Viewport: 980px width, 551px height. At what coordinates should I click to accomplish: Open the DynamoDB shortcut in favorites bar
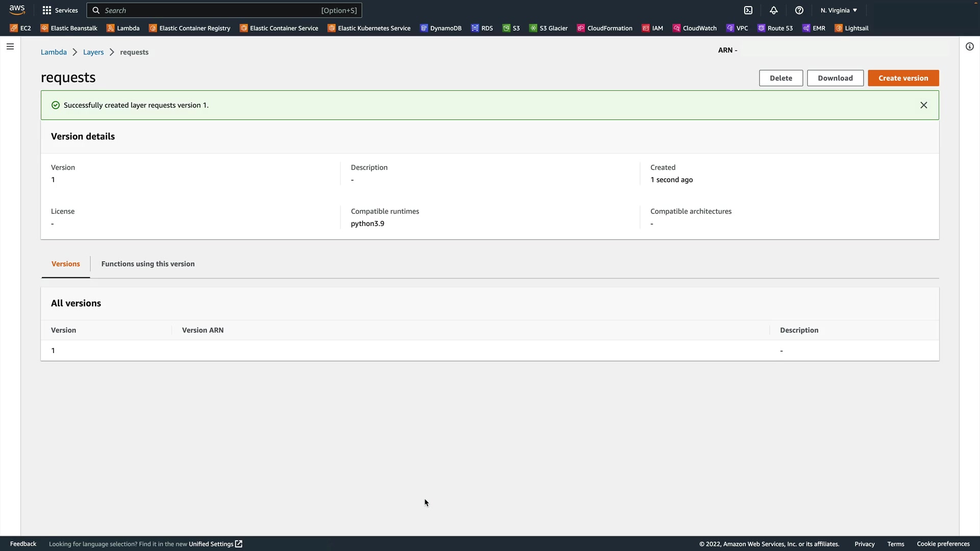tap(440, 28)
